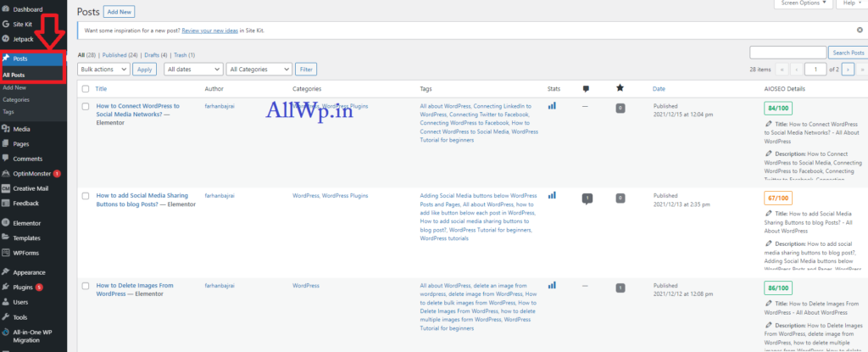Open AIOSEO score 84/100 badge

coord(778,108)
